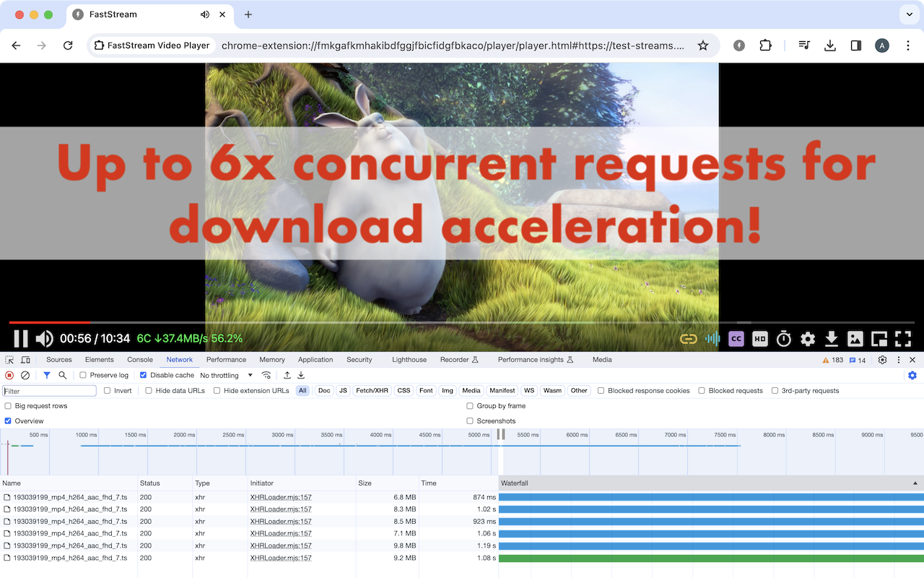
Task: Uncheck the Disable cache checkbox
Action: tap(143, 375)
